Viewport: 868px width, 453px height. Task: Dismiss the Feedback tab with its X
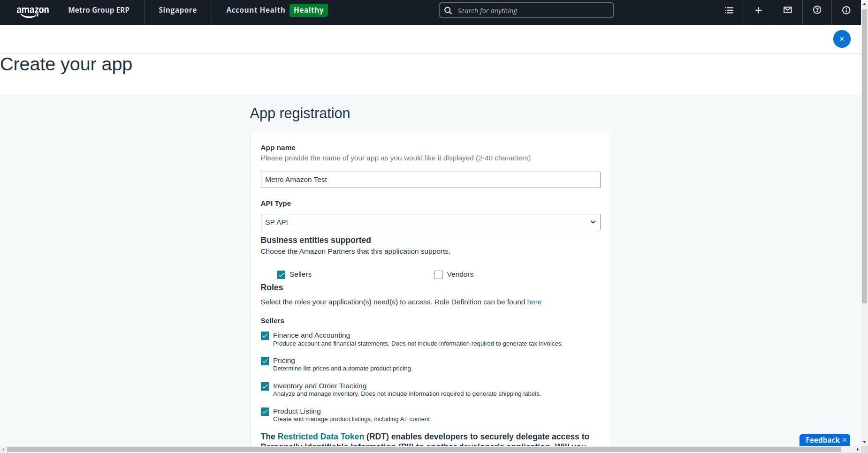(844, 440)
